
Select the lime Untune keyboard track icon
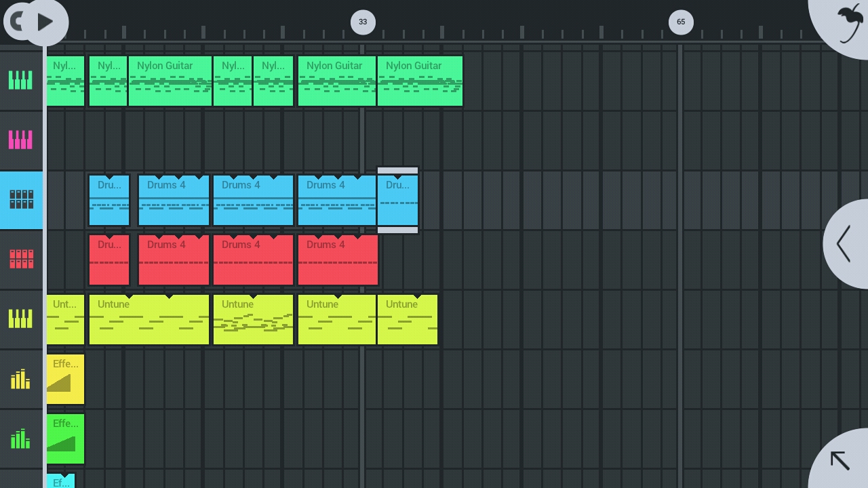pos(20,319)
